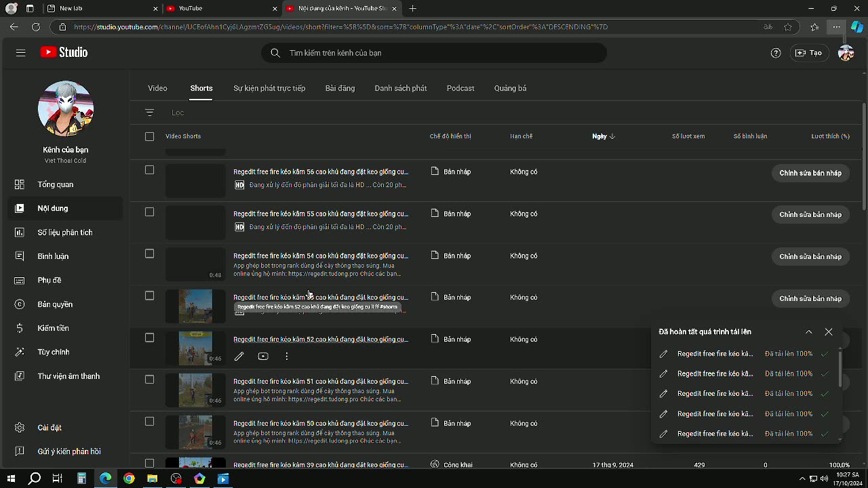
Task: Switch to the Bài đăng tab
Action: (x=340, y=88)
